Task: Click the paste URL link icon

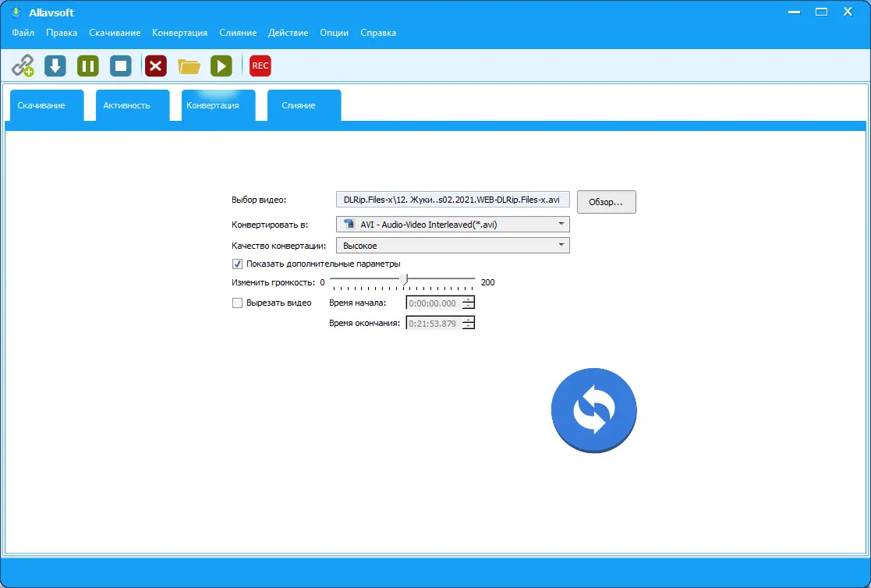Action: (23, 66)
